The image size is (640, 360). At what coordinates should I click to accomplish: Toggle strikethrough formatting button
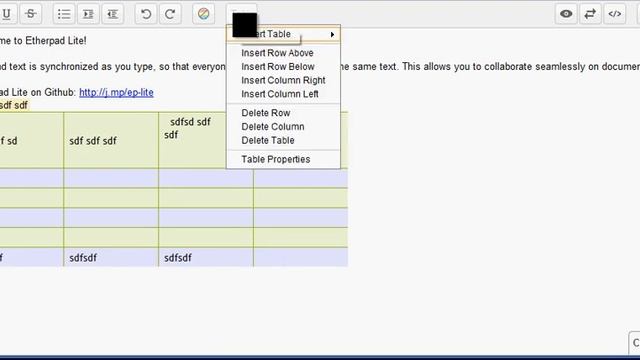pos(31,14)
